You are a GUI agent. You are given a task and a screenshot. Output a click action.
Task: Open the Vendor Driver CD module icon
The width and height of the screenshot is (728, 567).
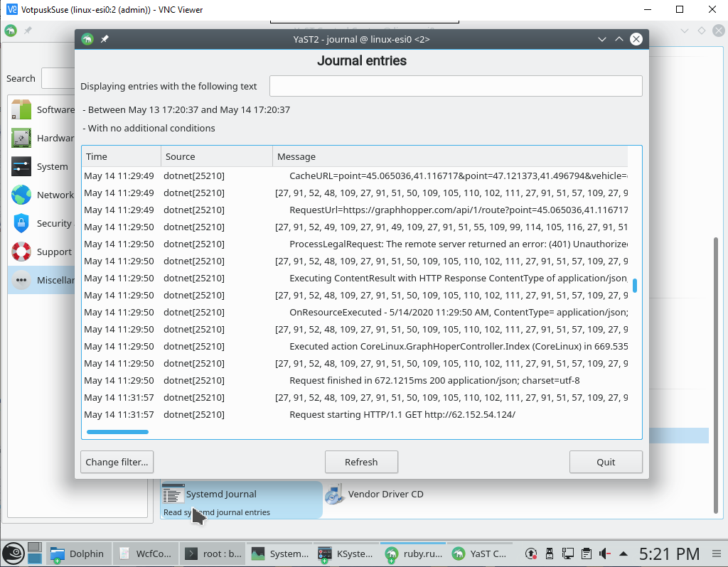[335, 494]
